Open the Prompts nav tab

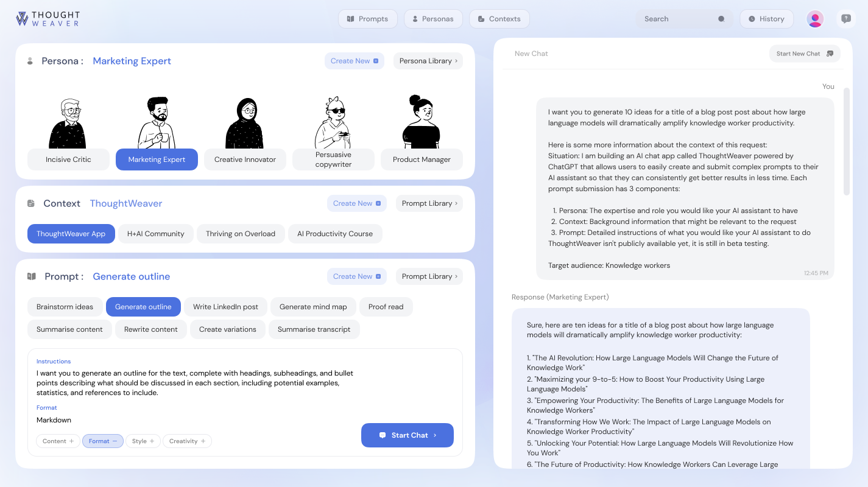pyautogui.click(x=367, y=19)
